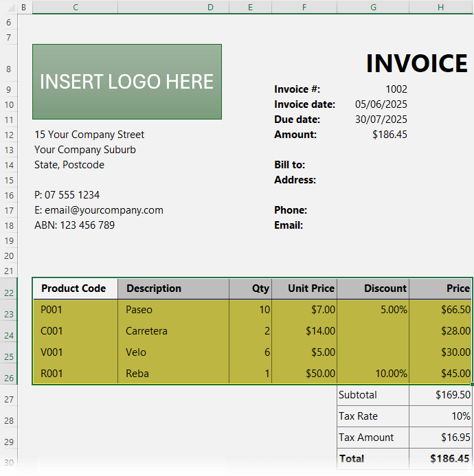The height and width of the screenshot is (476, 474).
Task: Select 'P: 07 555 1234' cell
Action: coord(67,195)
